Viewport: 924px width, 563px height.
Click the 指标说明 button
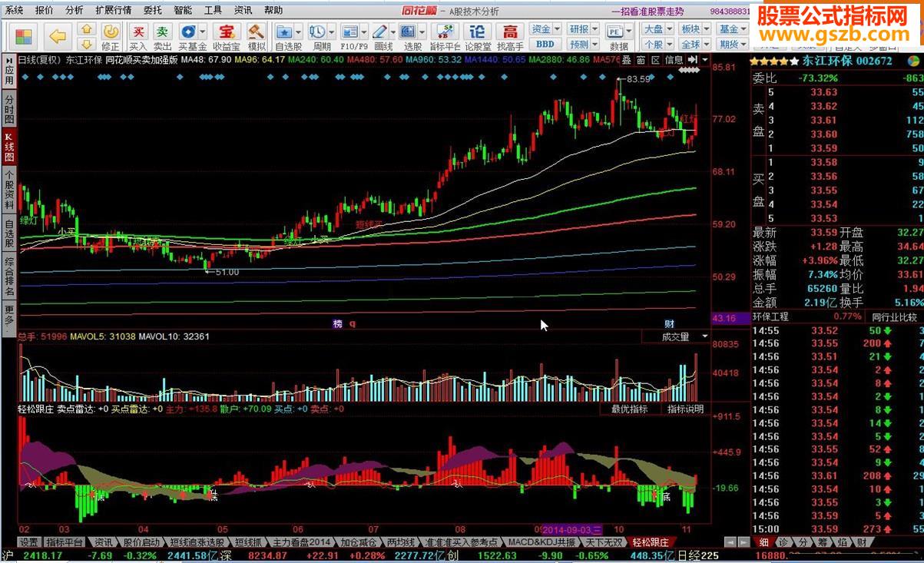[x=685, y=409]
